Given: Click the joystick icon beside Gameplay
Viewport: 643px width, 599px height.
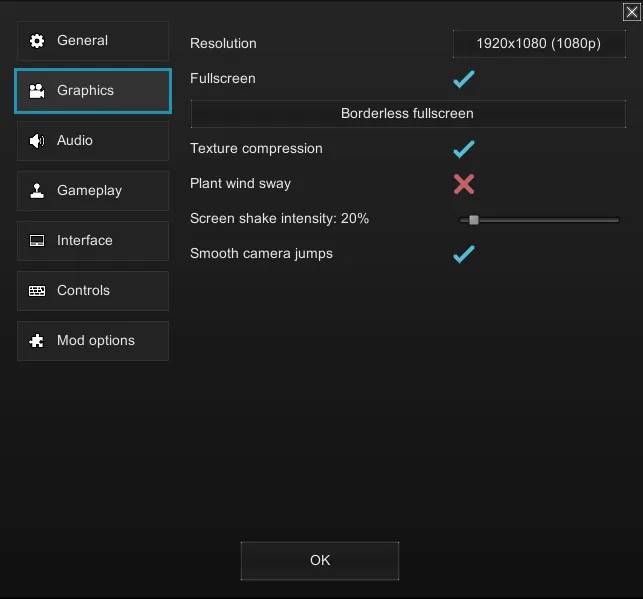Looking at the screenshot, I should click(37, 191).
